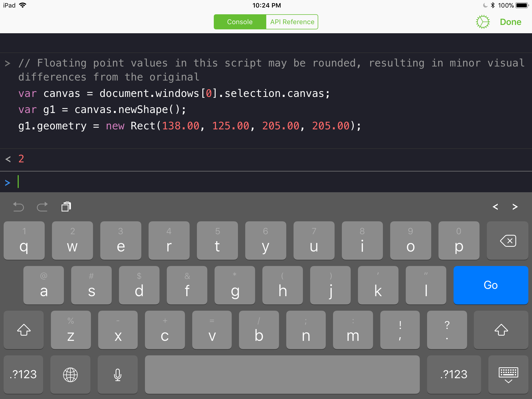
Task: Toggle the right shift key
Action: click(501, 330)
